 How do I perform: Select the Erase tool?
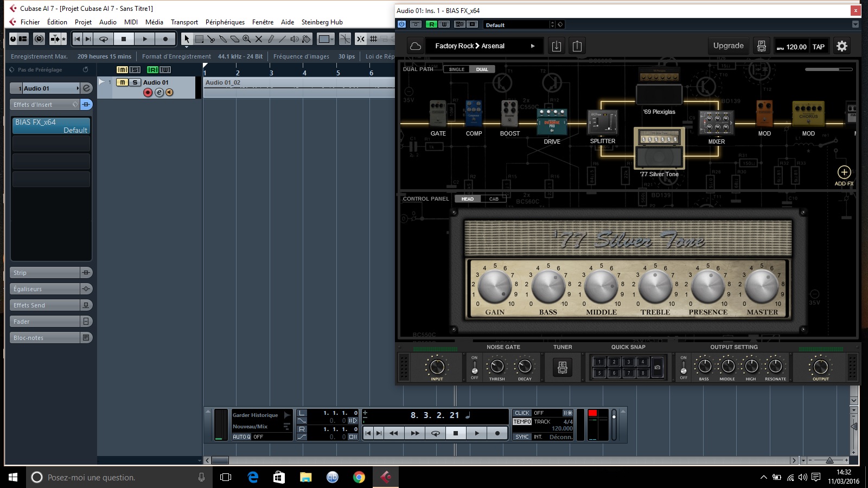point(235,39)
